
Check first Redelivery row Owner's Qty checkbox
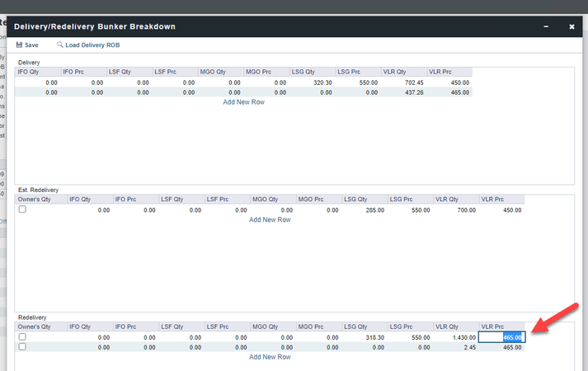23,337
